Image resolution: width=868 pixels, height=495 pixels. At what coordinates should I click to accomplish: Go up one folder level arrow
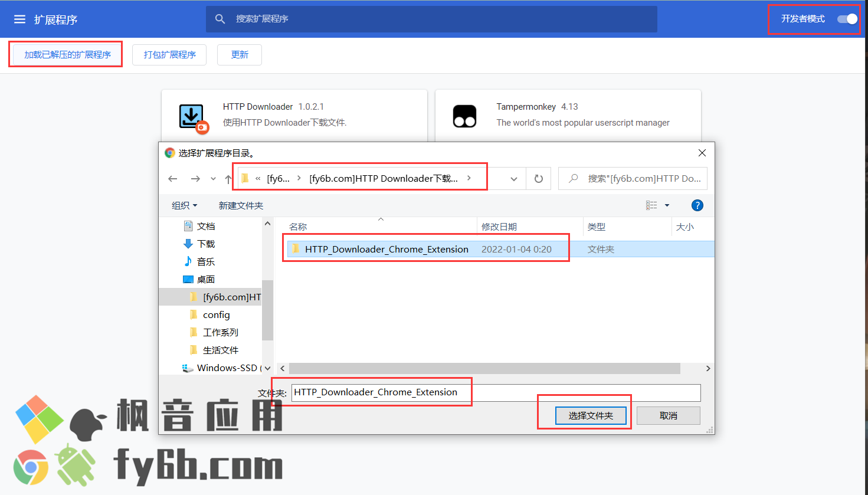[228, 179]
